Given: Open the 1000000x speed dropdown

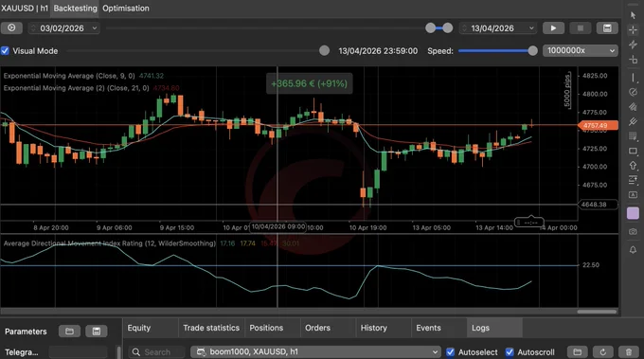Looking at the screenshot, I should click(x=581, y=50).
